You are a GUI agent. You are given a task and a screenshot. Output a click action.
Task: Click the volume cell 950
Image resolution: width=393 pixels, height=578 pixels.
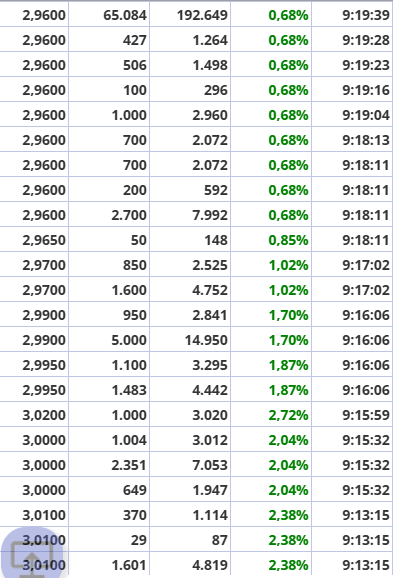109,315
